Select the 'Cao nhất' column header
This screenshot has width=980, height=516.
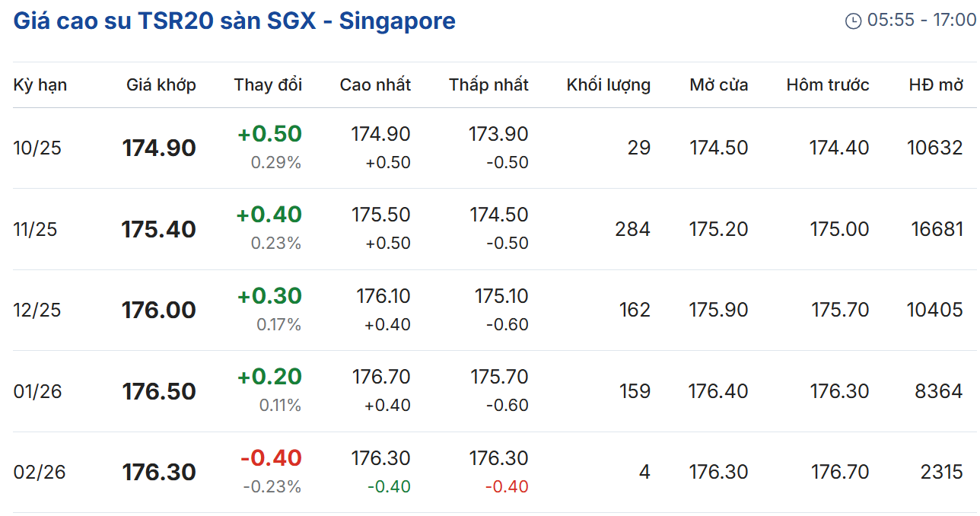pos(375,84)
